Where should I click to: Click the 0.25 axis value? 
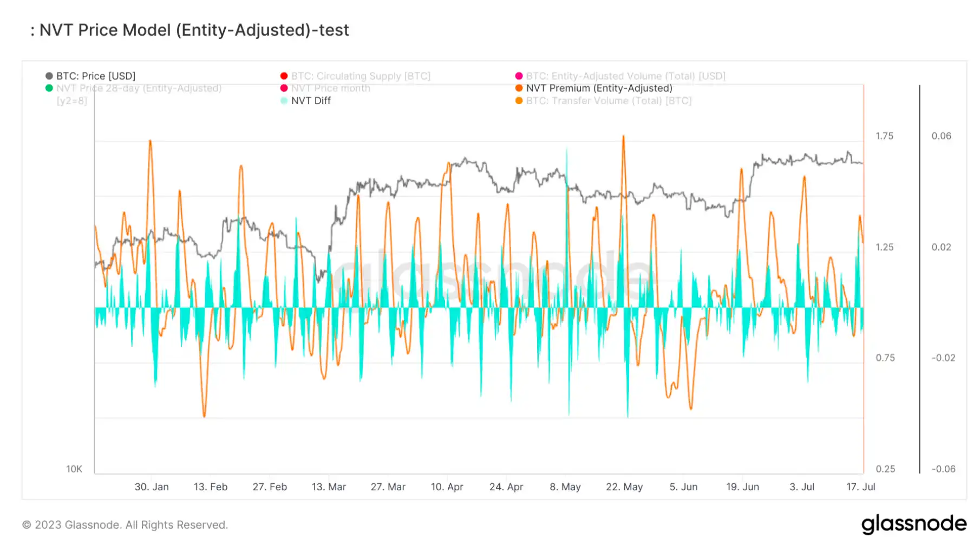pyautogui.click(x=885, y=469)
